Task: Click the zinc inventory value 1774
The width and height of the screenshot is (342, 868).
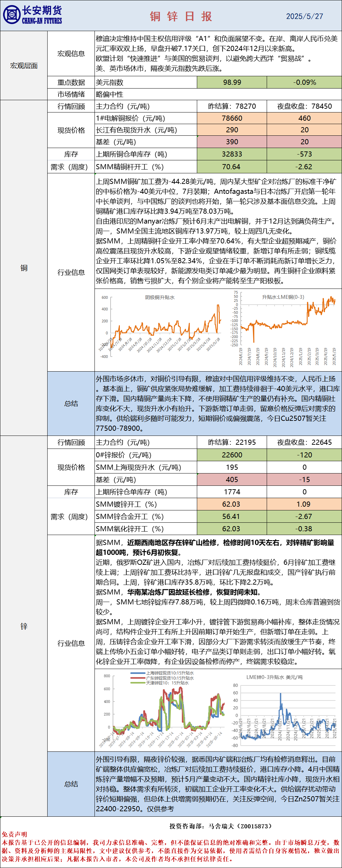Action: 232,492
